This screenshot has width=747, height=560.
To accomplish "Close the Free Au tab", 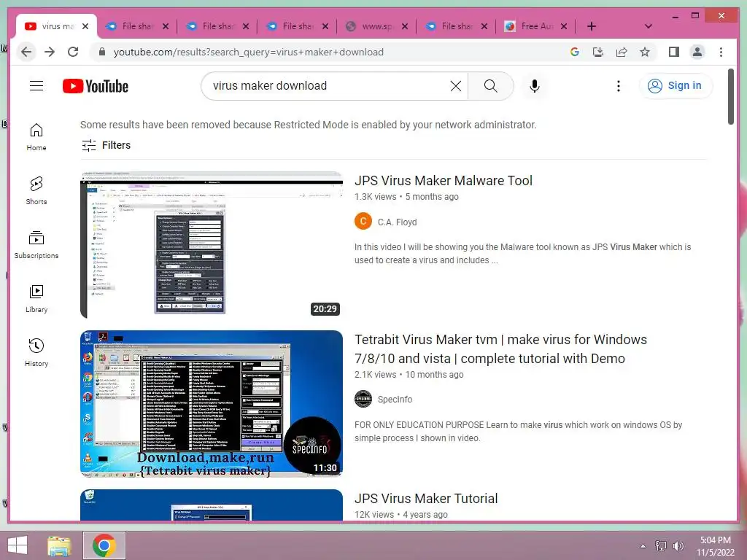I will click(x=564, y=26).
